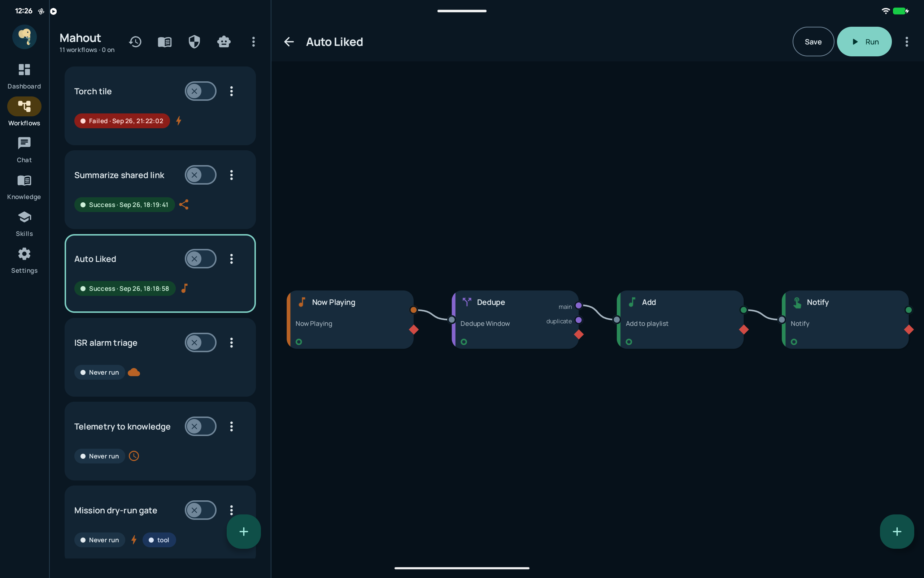The height and width of the screenshot is (578, 924).
Task: Click Failed status chip on Torch tile
Action: [122, 121]
